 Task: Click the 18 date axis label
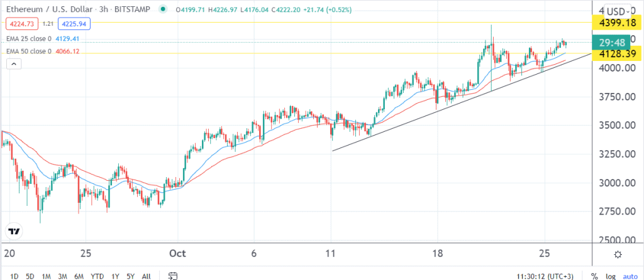point(438,254)
